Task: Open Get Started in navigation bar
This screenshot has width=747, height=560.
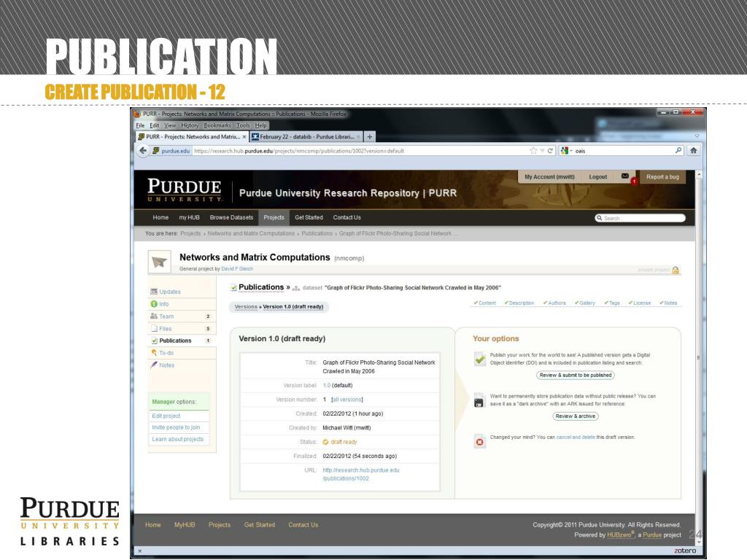Action: (309, 217)
